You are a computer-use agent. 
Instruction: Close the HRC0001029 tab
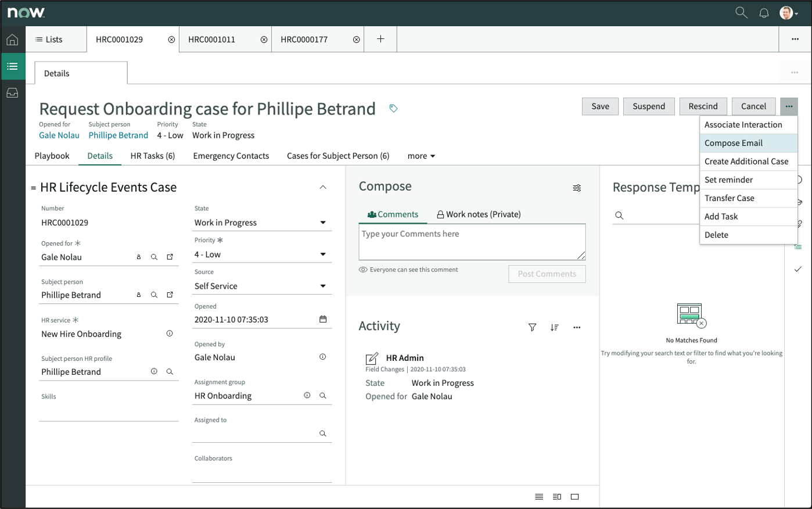pyautogui.click(x=171, y=40)
